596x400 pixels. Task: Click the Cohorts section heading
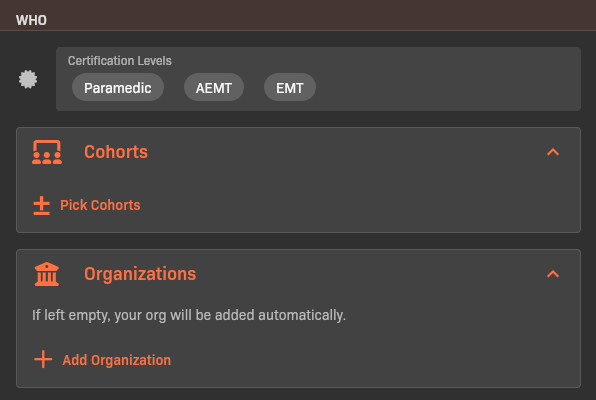[x=116, y=152]
